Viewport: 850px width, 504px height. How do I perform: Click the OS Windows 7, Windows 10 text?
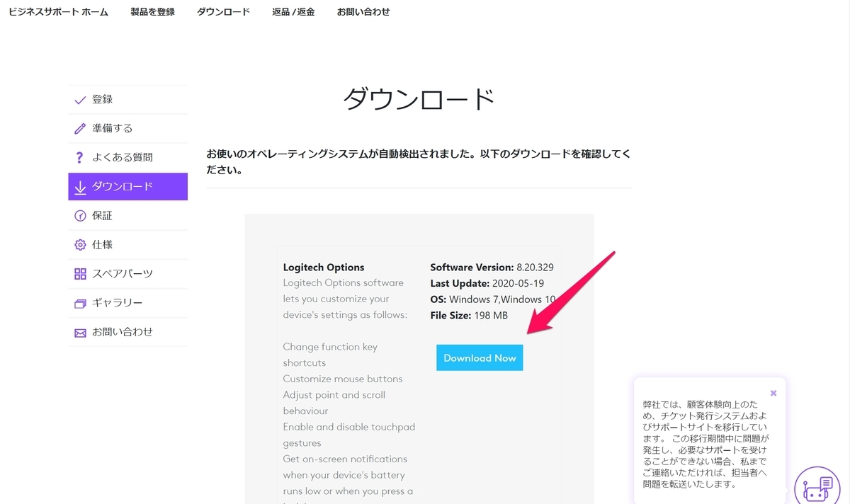tap(493, 299)
